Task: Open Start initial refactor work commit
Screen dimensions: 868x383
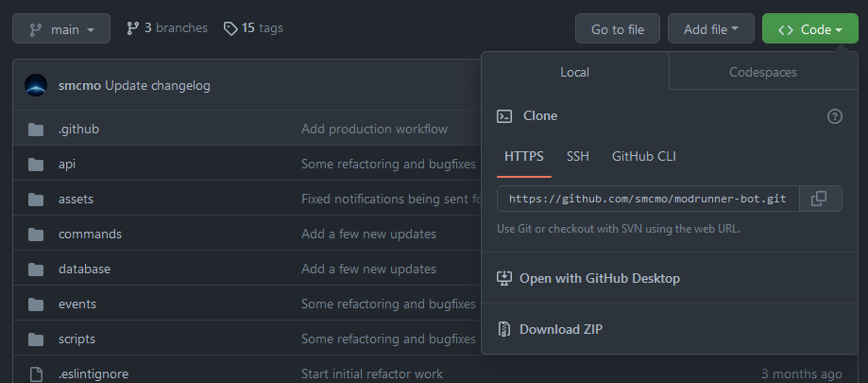Action: click(x=372, y=374)
